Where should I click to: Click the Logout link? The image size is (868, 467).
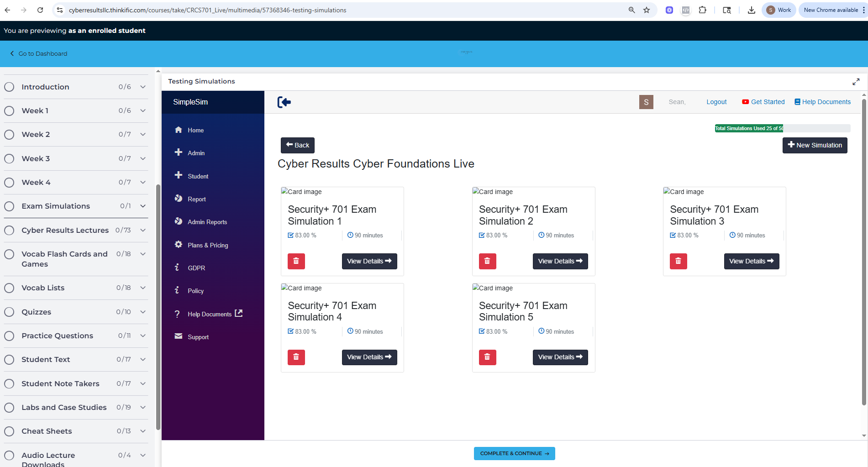click(716, 102)
